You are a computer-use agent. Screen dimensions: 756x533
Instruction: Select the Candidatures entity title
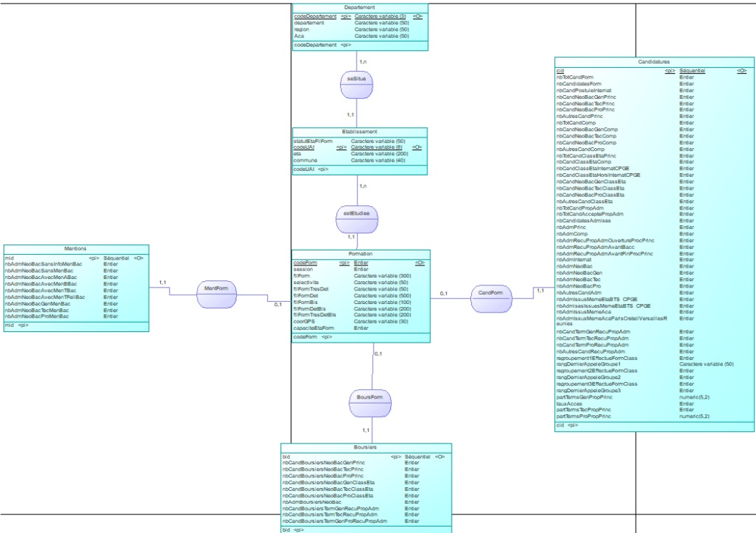pos(654,62)
